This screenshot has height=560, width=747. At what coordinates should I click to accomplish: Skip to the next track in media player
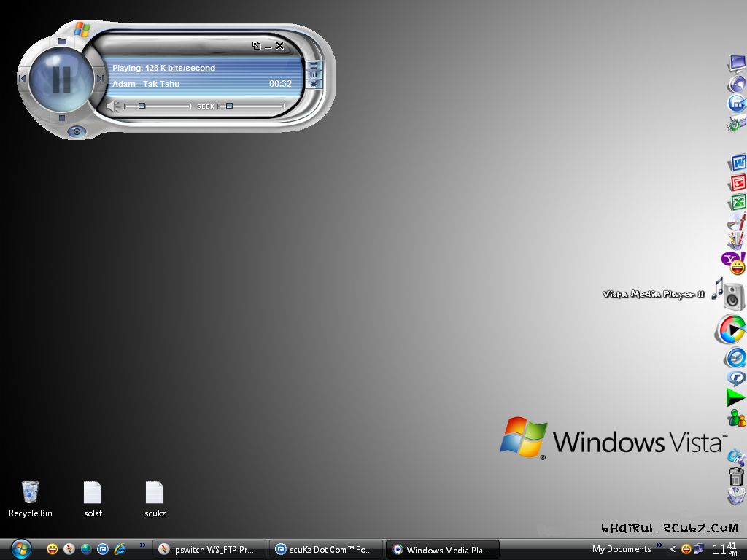[100, 78]
